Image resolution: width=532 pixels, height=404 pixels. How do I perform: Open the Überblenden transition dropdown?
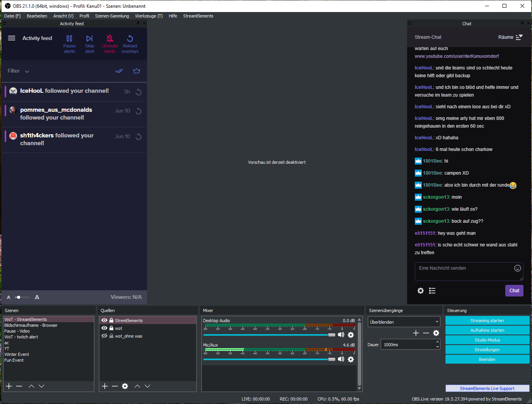pyautogui.click(x=404, y=322)
